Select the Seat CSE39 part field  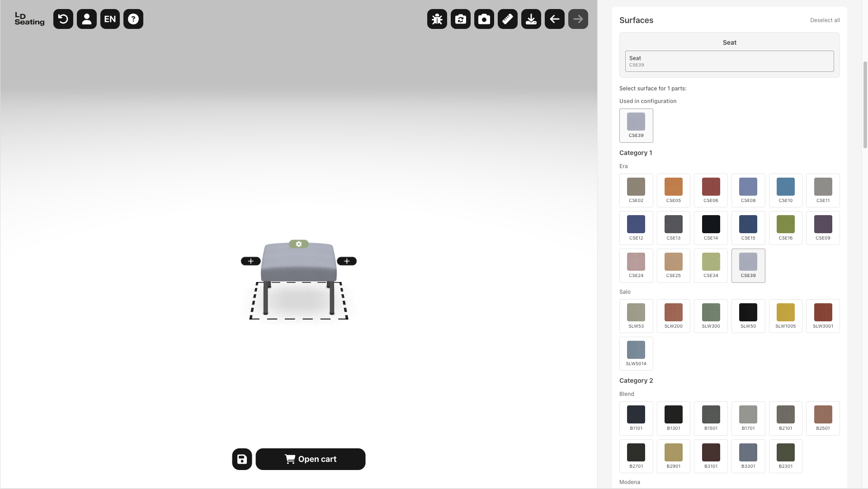coord(729,61)
